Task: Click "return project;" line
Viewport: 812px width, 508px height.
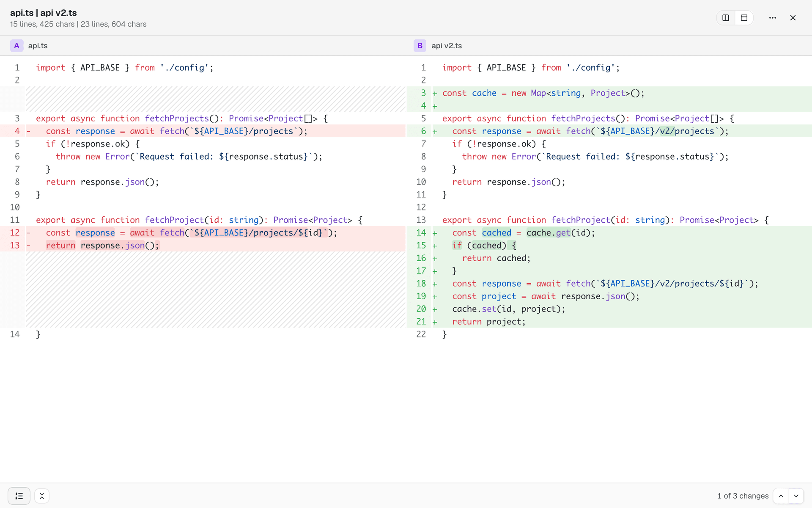Action: coord(489,322)
